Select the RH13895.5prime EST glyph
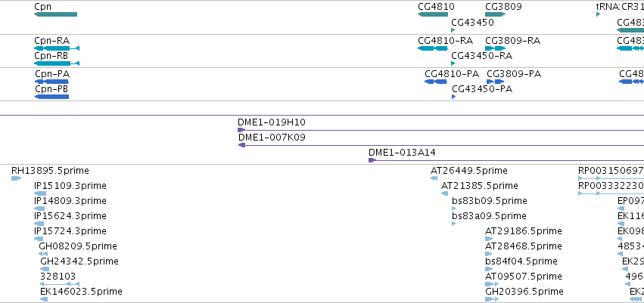This screenshot has width=644, height=303. click(16, 178)
